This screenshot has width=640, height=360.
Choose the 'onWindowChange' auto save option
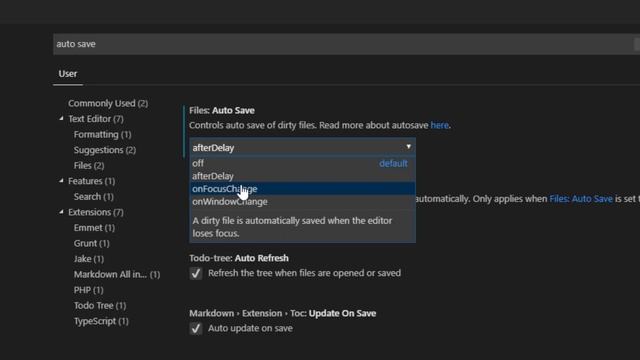pyautogui.click(x=302, y=202)
